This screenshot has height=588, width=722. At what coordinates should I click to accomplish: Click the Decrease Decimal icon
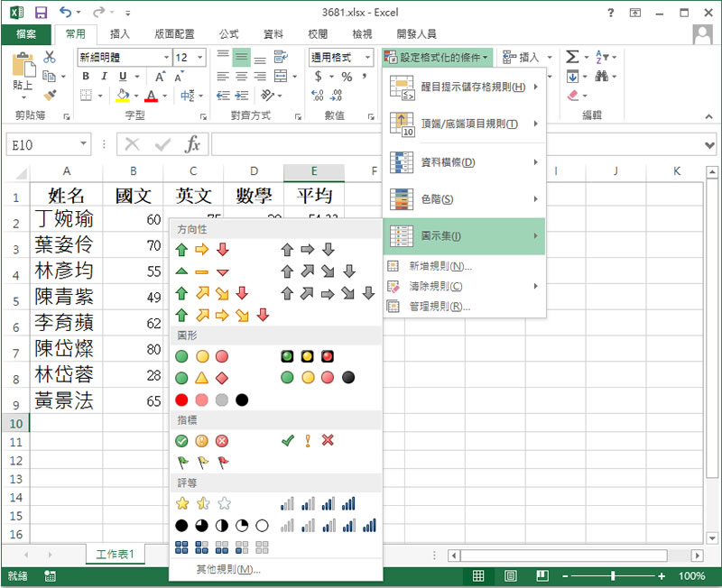[337, 96]
